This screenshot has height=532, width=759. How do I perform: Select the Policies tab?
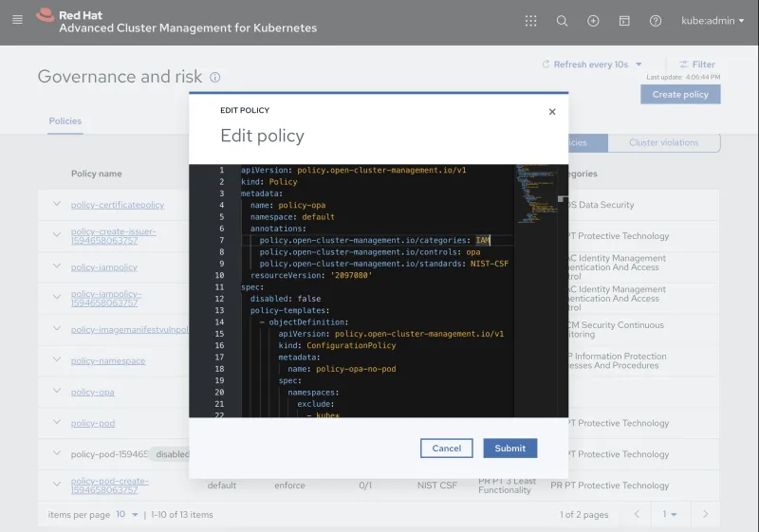click(x=65, y=121)
